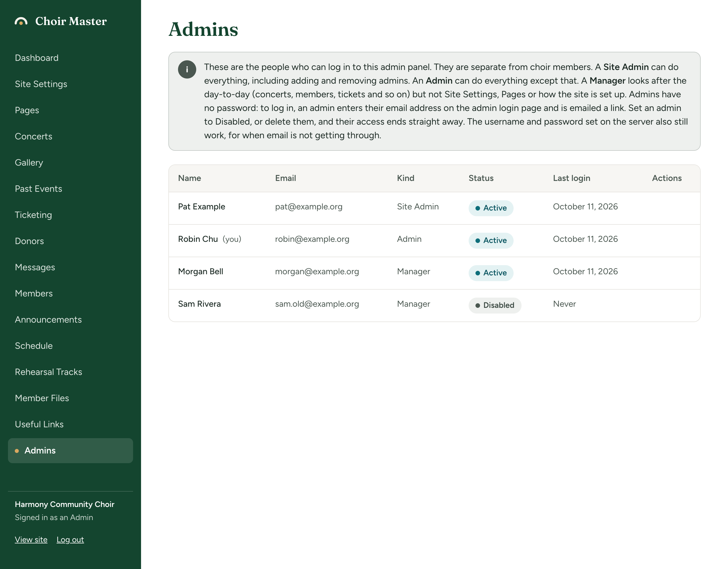
Task: Select Past Events in the sidebar
Action: [x=39, y=189]
